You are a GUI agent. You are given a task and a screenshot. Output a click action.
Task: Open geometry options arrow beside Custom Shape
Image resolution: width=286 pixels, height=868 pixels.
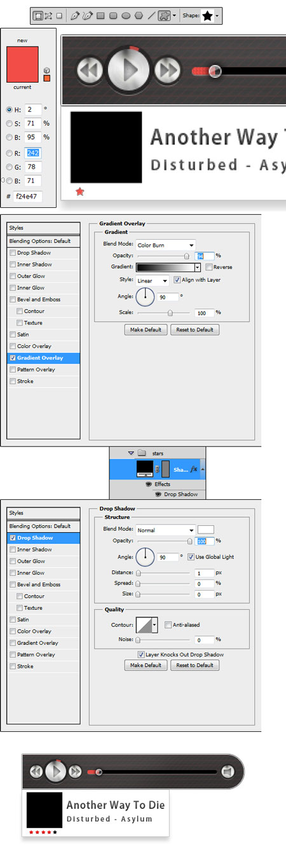tap(174, 15)
